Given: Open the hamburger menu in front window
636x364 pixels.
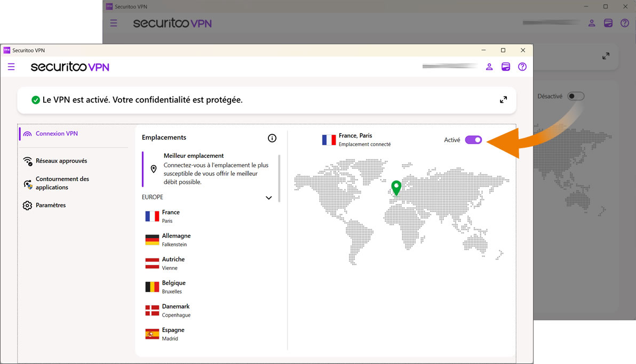Looking at the screenshot, I should (11, 67).
